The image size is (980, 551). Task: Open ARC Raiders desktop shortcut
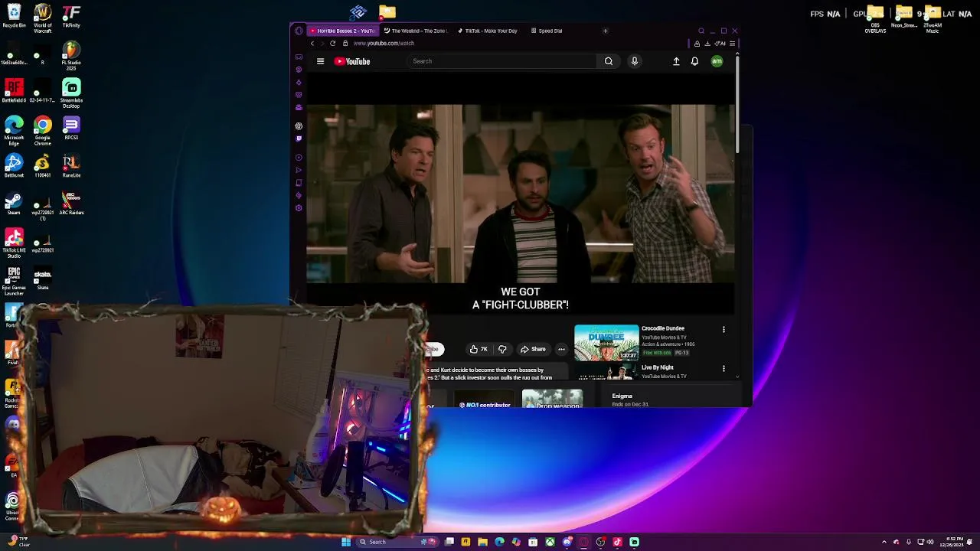[71, 204]
